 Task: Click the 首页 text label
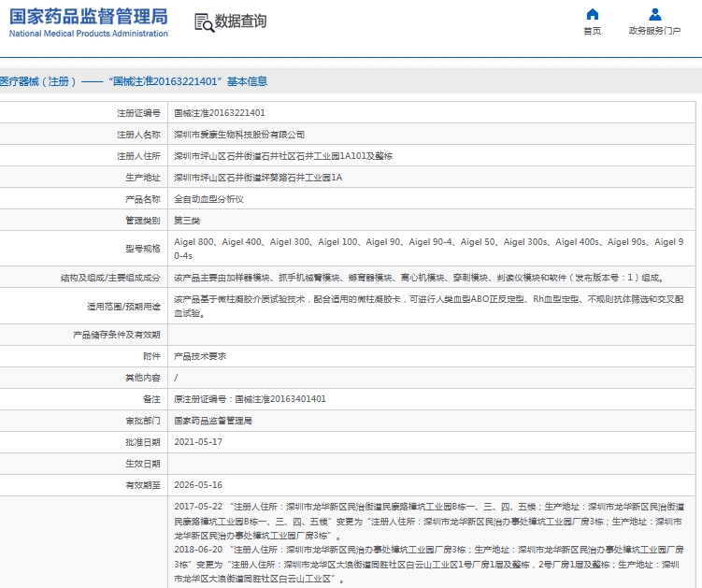click(593, 31)
